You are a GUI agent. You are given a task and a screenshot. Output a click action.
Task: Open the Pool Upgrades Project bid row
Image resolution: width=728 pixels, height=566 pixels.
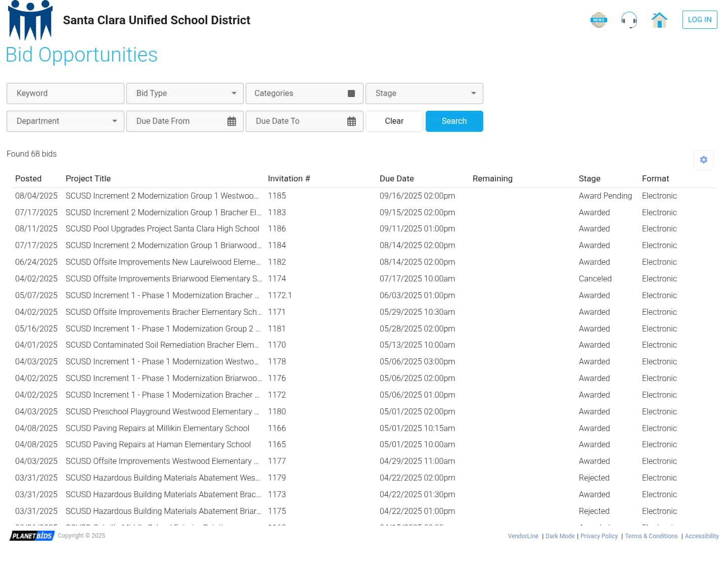162,229
